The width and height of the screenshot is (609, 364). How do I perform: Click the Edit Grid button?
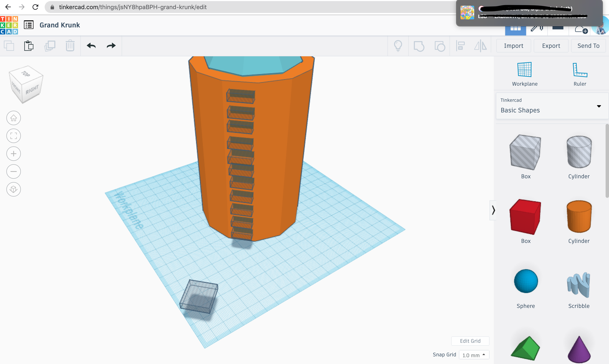470,341
